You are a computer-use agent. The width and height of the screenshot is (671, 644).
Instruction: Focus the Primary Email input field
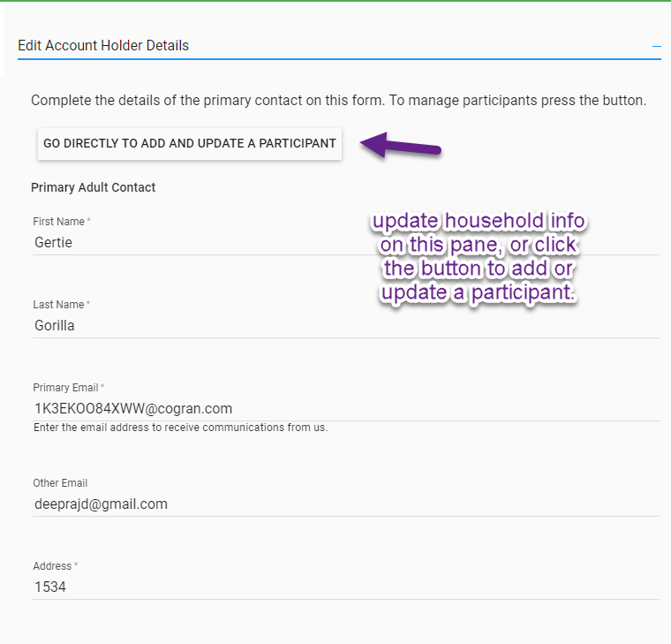click(344, 408)
